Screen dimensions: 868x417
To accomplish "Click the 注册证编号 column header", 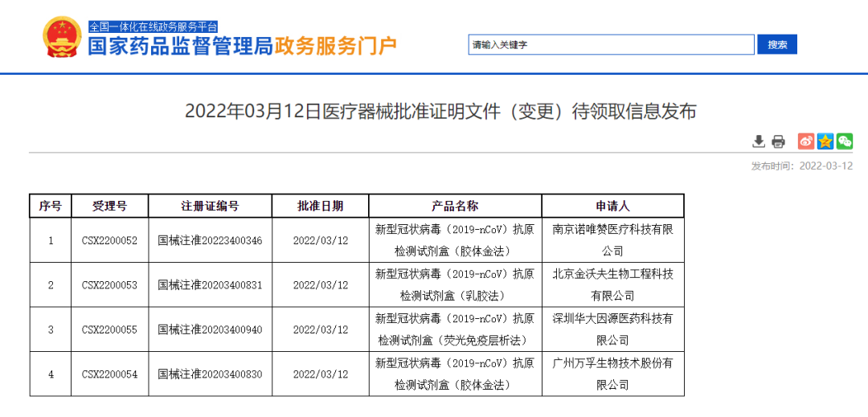I will click(x=210, y=206).
